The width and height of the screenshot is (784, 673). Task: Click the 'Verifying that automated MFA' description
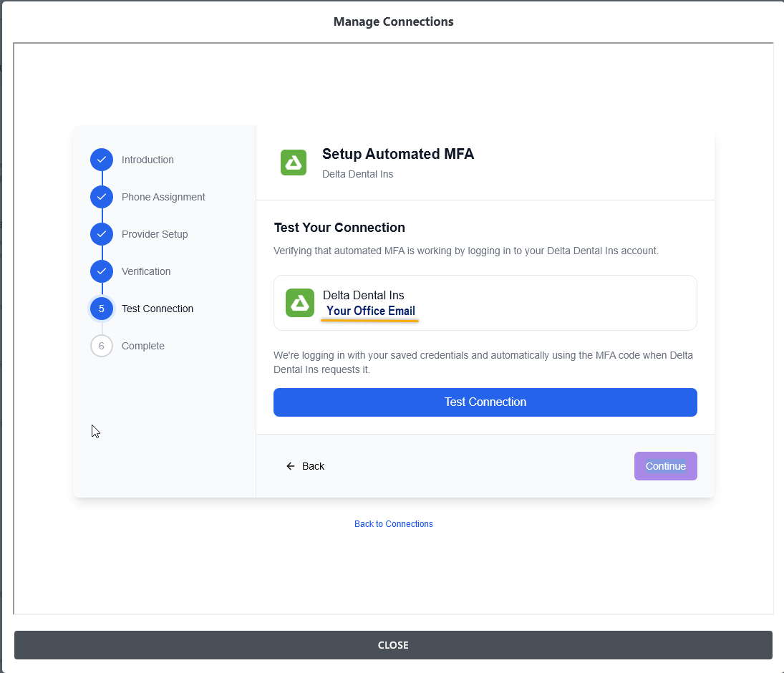point(466,251)
